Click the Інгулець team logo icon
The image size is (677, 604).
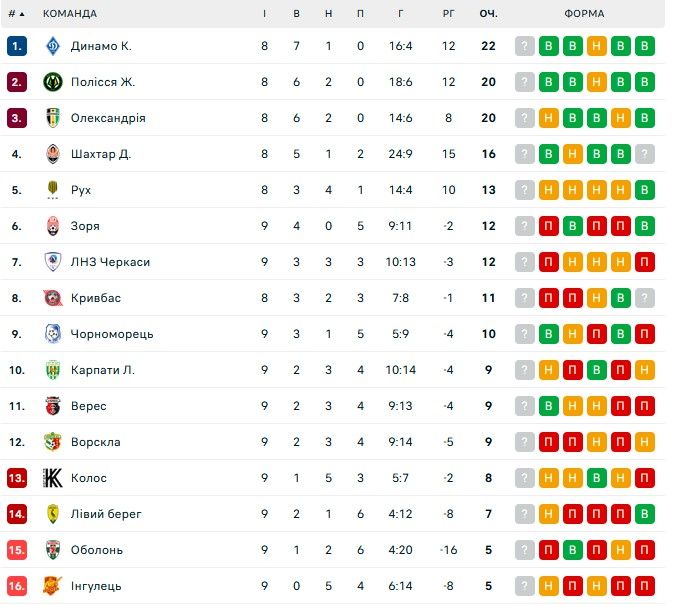53,586
